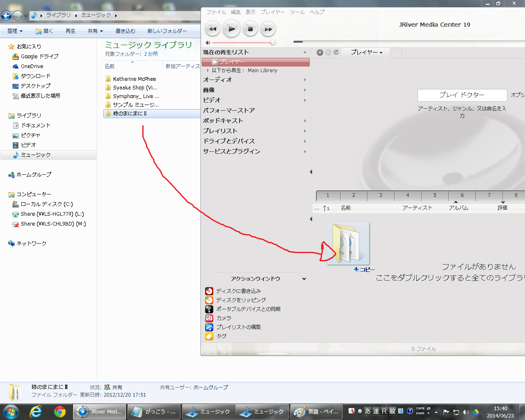Screen dimensions: 525x420
Task: Click the ディスクに書き込み burn disc icon
Action: (x=209, y=291)
